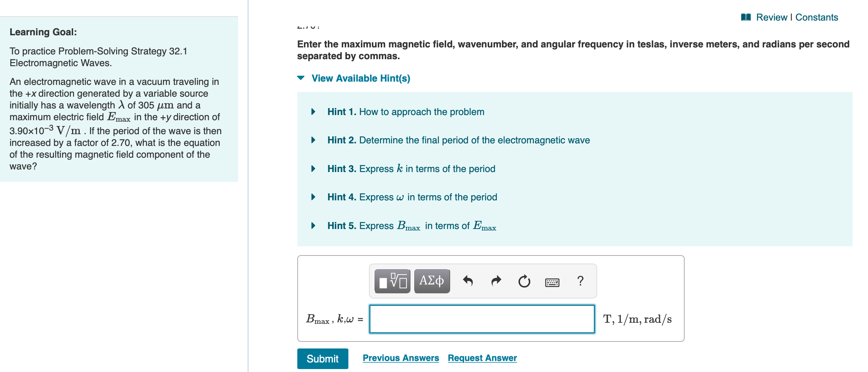The height and width of the screenshot is (372, 868).
Task: Submit the answer
Action: 322,358
